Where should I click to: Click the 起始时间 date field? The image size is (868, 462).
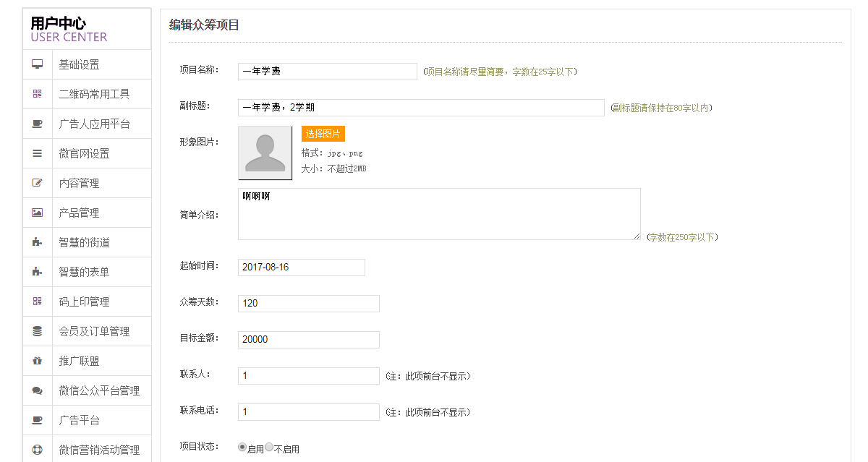pos(301,268)
